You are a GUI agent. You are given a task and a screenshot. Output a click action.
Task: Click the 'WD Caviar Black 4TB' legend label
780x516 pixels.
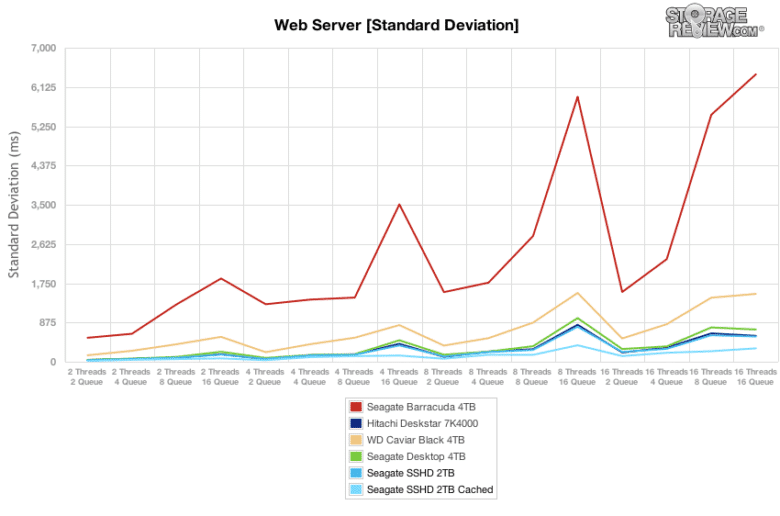(x=416, y=440)
